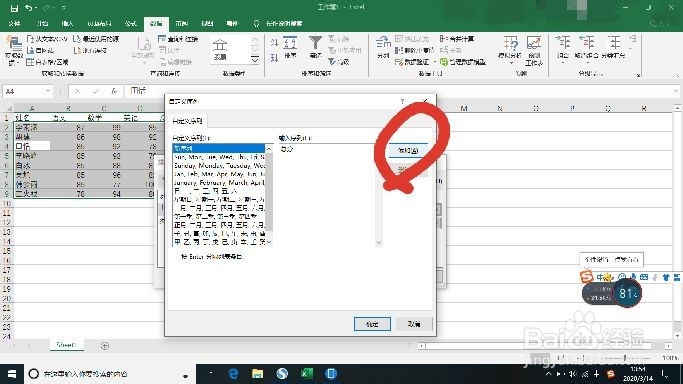
Task: Switch to the Insert (插入) ribbon tab
Action: (x=67, y=24)
